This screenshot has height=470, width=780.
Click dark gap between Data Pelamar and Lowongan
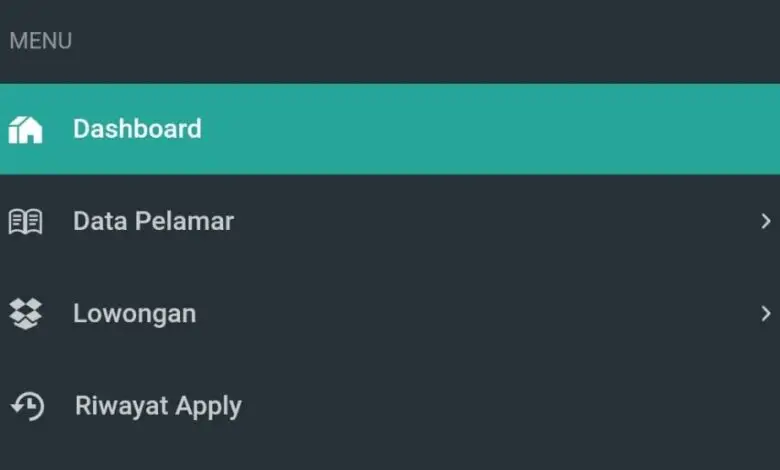[390, 268]
